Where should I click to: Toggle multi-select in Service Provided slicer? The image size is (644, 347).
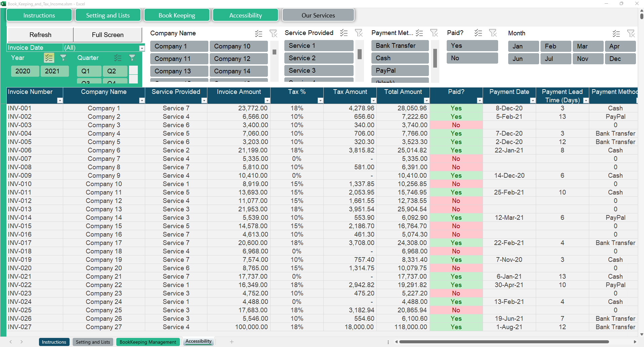tap(344, 33)
